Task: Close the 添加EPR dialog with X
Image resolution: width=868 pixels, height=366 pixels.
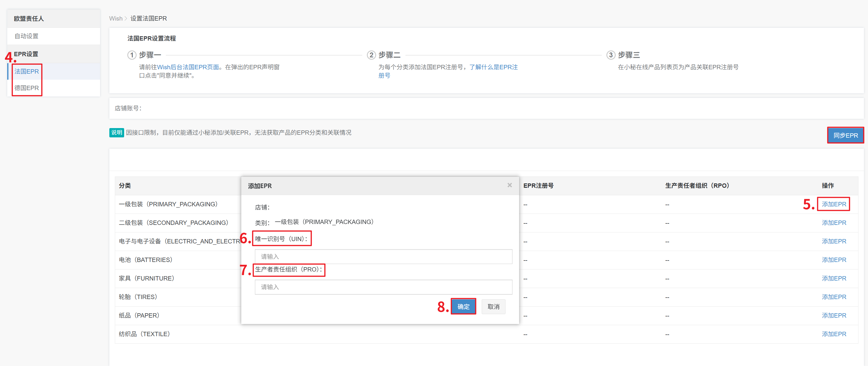Action: click(510, 185)
